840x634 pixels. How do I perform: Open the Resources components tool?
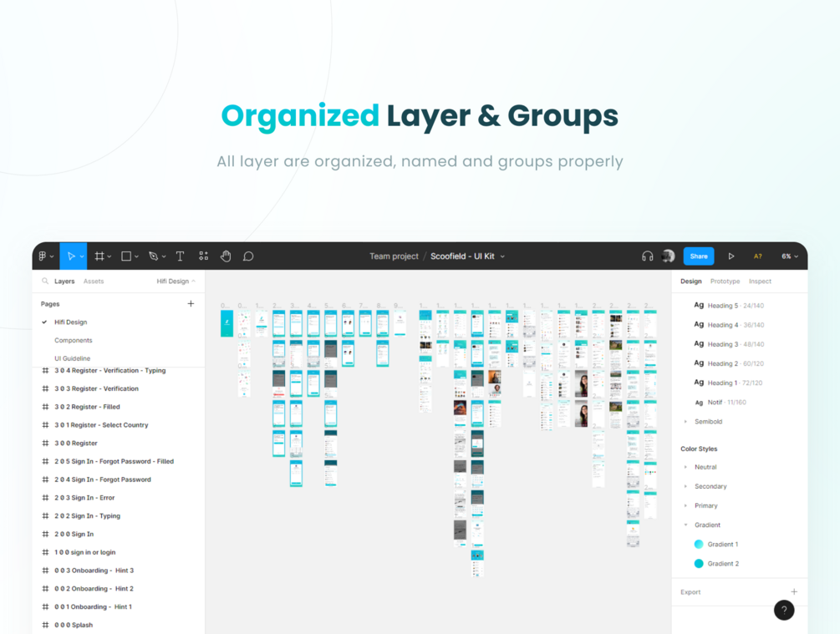click(204, 256)
